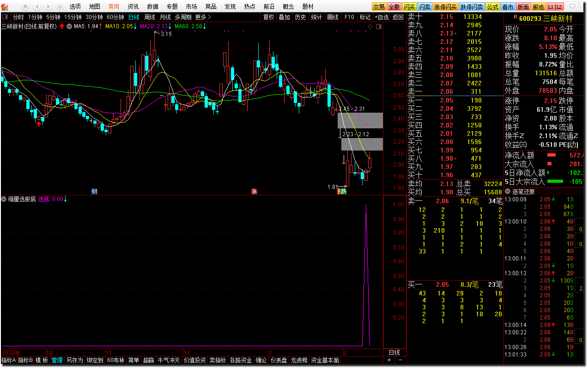Open the 题材 menu
Image resolution: width=588 pixels, height=368 pixels.
click(308, 6)
